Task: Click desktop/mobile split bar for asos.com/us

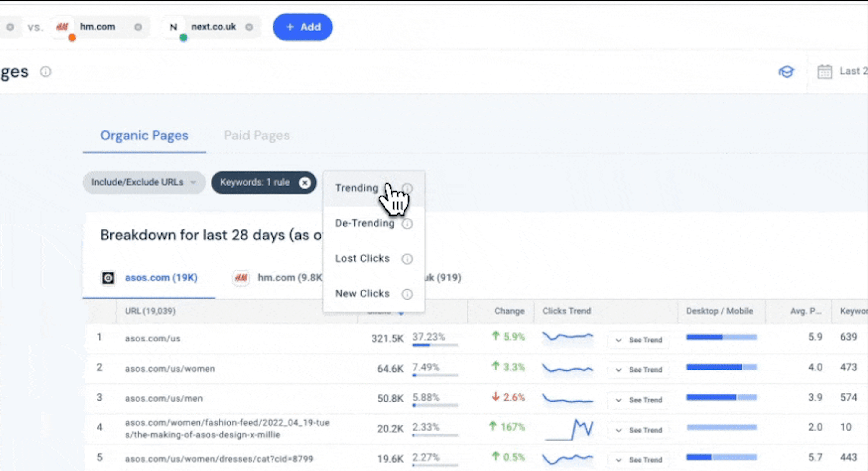Action: (721, 337)
